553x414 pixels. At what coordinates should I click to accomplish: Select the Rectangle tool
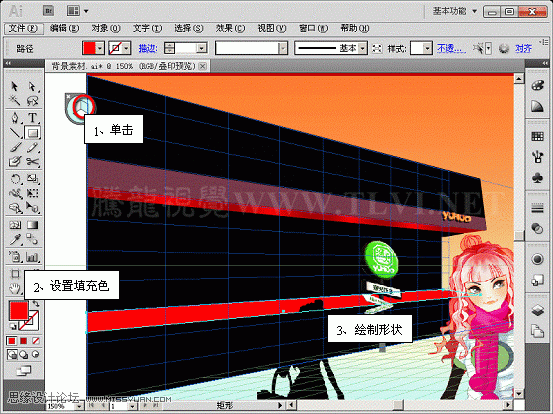click(x=32, y=133)
